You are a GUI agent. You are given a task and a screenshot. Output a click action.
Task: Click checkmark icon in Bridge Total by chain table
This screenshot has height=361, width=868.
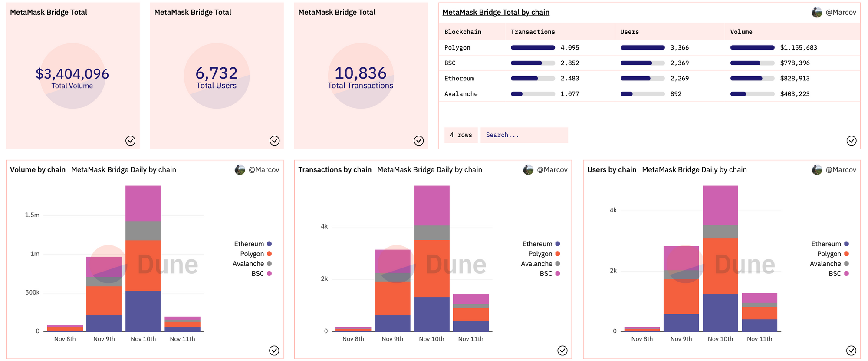click(x=851, y=141)
